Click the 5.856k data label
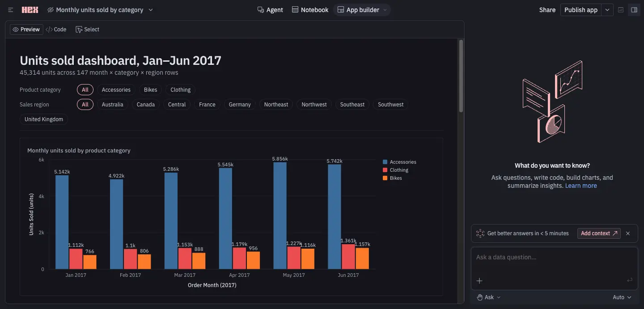Viewport: 644px width, 309px height. click(x=280, y=159)
